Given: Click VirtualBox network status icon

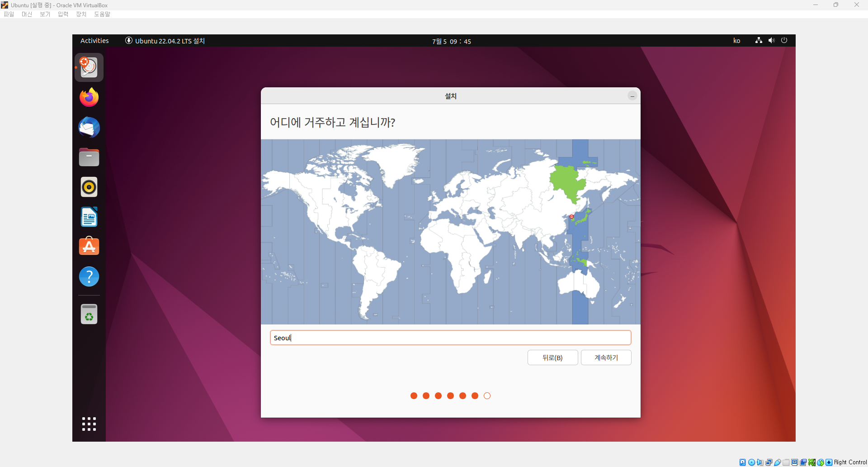Looking at the screenshot, I should (x=769, y=462).
